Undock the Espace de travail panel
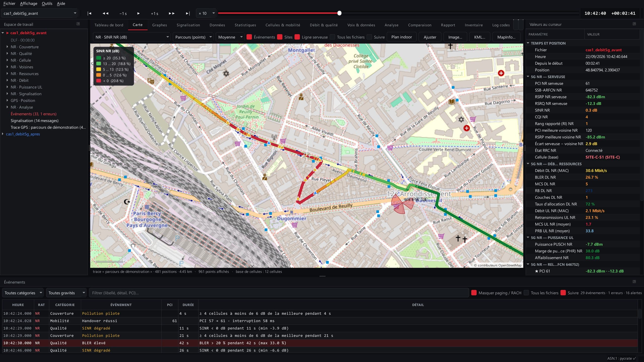644x362 pixels. click(78, 24)
